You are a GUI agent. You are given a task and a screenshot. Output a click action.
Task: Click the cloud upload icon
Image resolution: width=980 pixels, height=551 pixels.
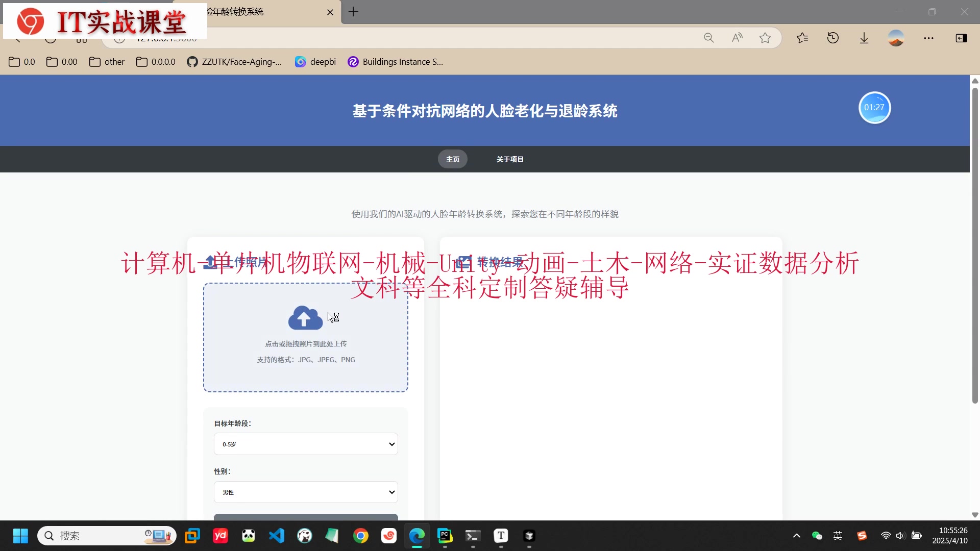coord(305,318)
